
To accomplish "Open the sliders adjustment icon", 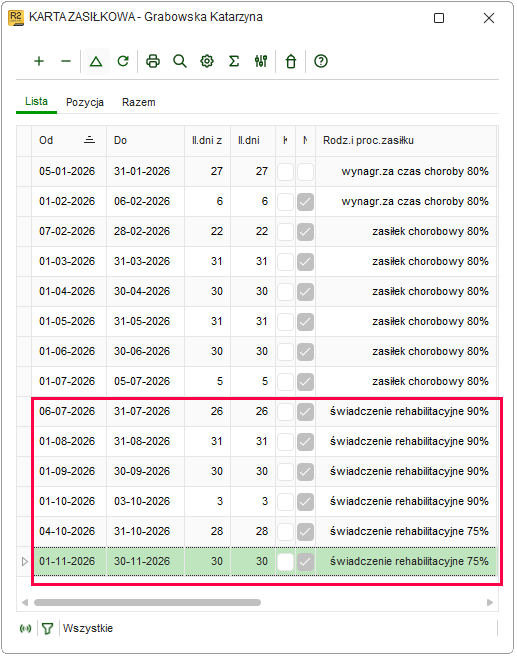I will point(261,61).
